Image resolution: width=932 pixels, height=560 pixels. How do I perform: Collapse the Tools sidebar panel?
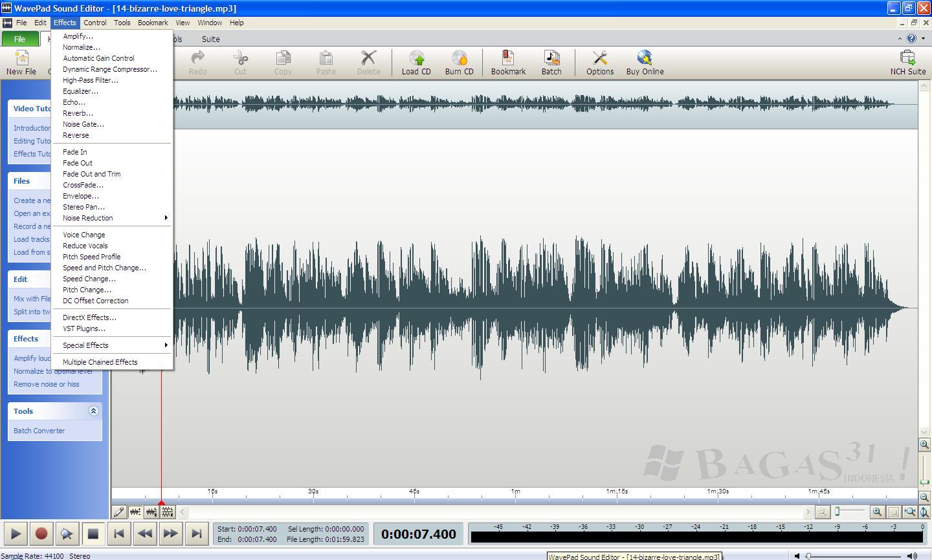(x=93, y=411)
